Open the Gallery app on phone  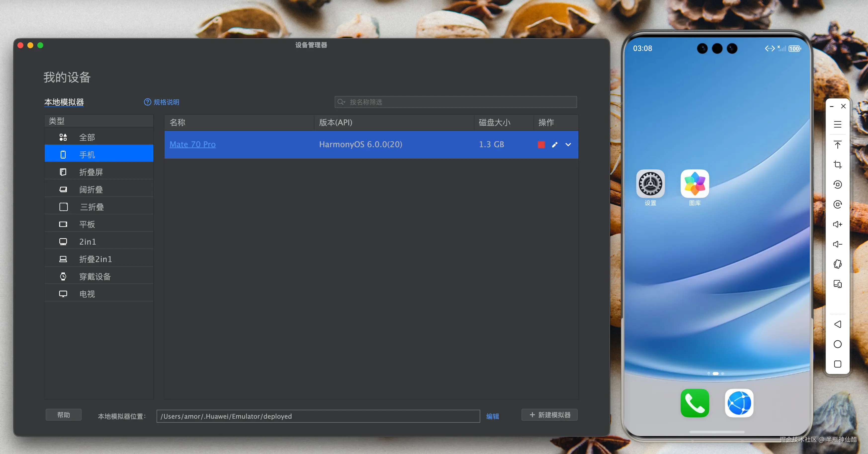pos(694,184)
